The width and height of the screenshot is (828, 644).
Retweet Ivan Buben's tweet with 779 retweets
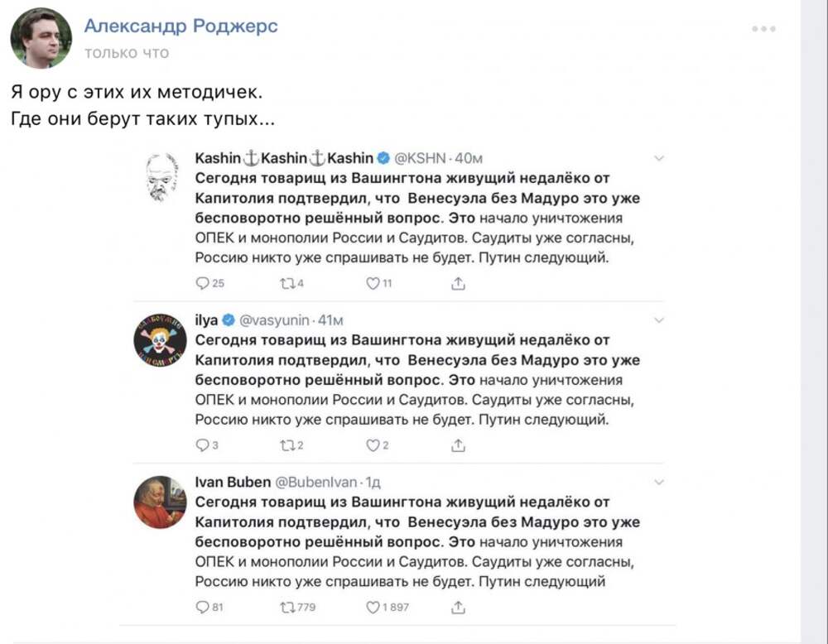pyautogui.click(x=288, y=608)
